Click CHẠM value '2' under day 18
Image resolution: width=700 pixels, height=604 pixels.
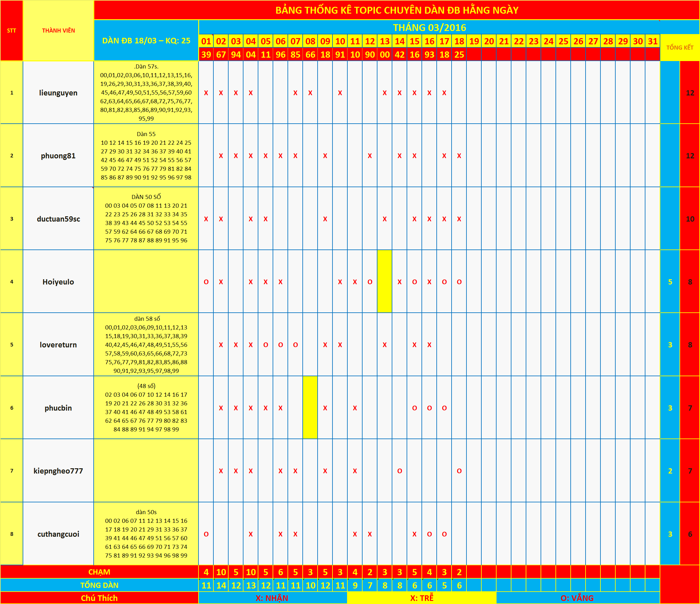click(x=459, y=572)
